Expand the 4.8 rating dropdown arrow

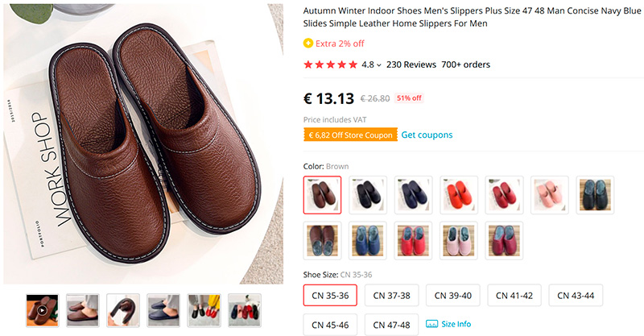(x=379, y=65)
